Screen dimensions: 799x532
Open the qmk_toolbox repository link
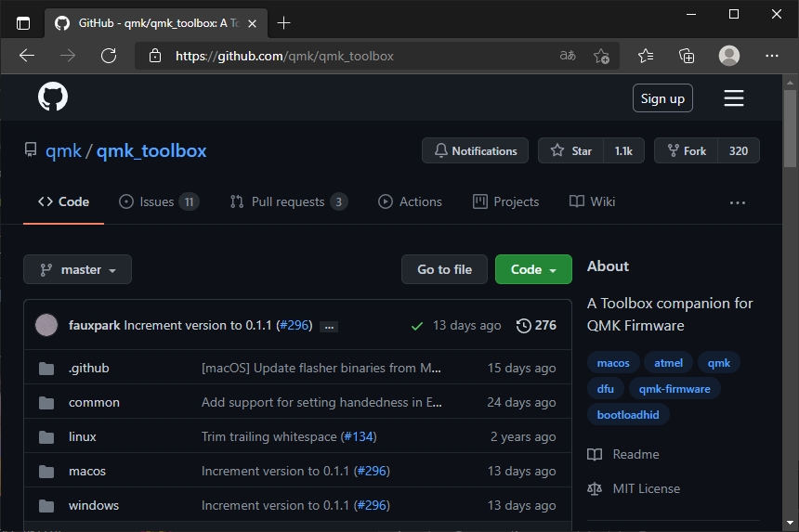151,150
